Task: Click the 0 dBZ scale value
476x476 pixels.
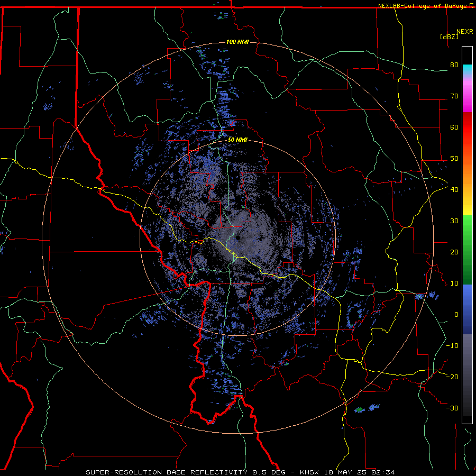Action: click(456, 315)
